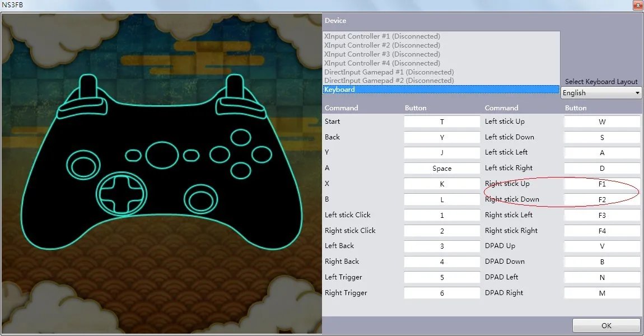The image size is (644, 336).
Task: Click Right Back field showing 4
Action: click(x=442, y=262)
